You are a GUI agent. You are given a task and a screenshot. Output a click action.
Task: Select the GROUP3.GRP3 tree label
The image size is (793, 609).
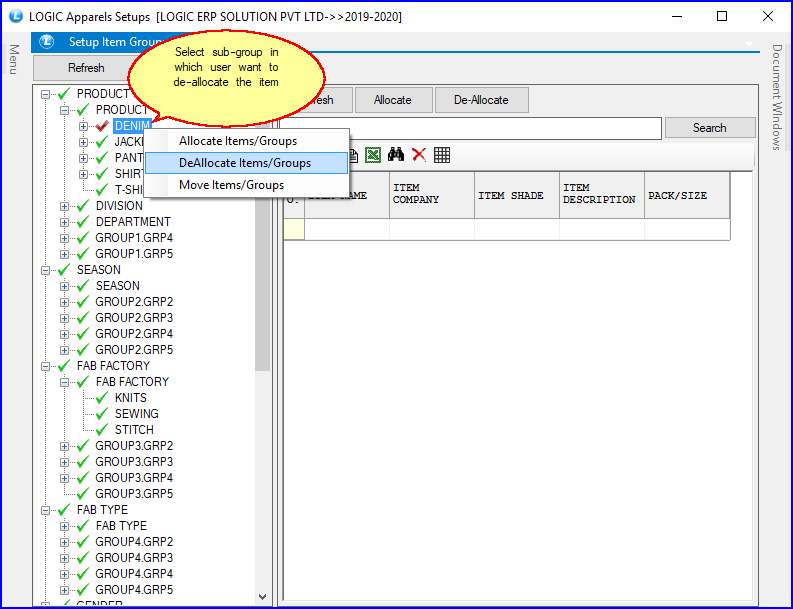tap(134, 462)
